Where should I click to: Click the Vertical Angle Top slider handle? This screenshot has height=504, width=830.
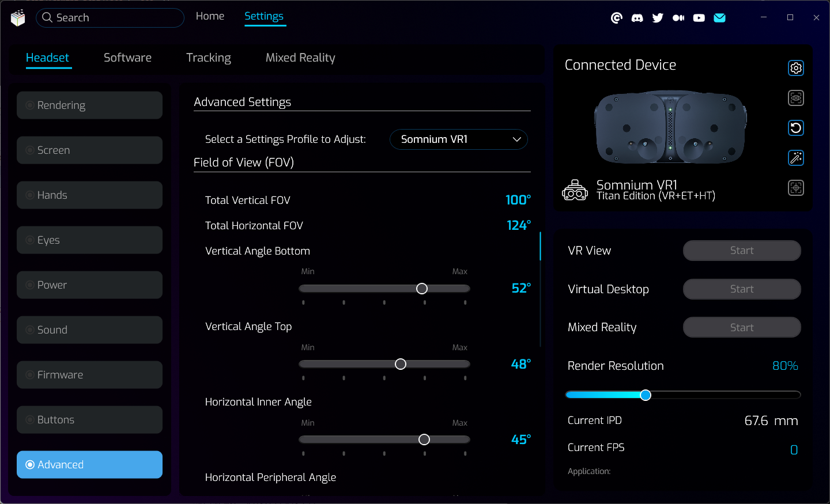(x=401, y=364)
